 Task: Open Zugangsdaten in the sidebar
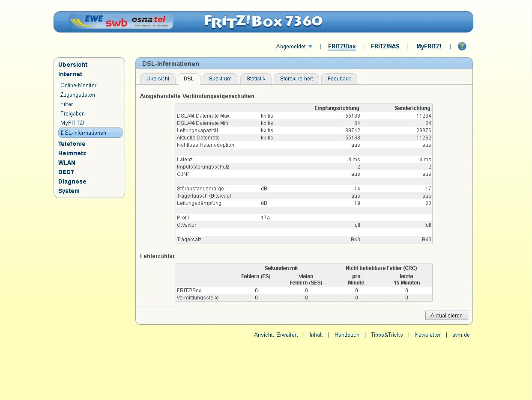(x=78, y=95)
